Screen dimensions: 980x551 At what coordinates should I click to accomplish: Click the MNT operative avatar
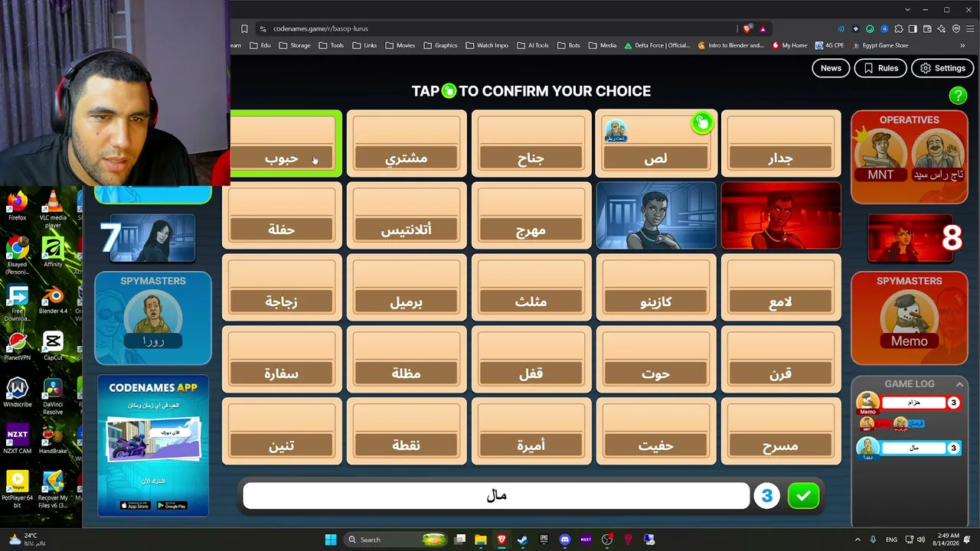[880, 155]
